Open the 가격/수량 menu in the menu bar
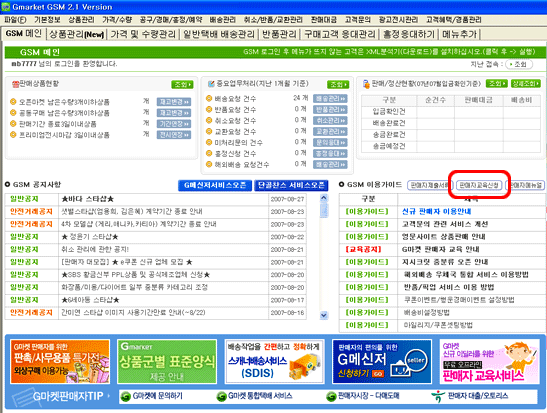The width and height of the screenshot is (547, 413). pyautogui.click(x=117, y=20)
